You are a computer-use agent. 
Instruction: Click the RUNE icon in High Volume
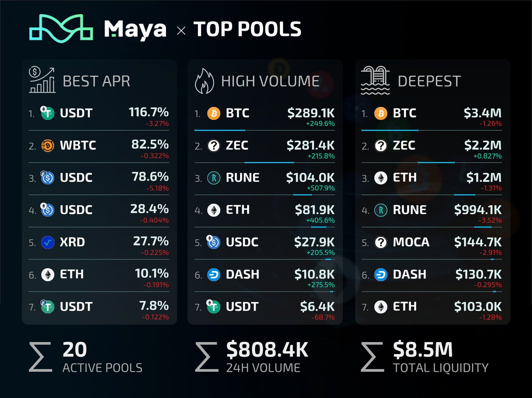(213, 178)
